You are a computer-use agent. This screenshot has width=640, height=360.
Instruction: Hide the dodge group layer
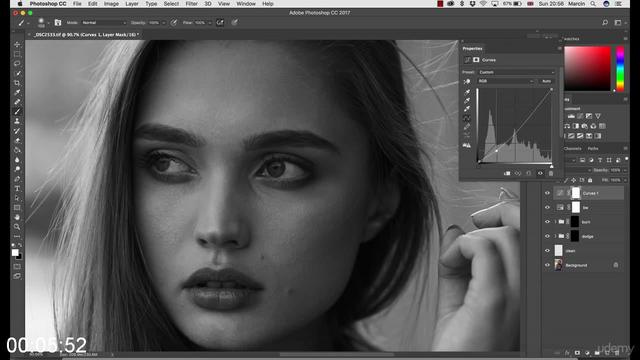[547, 236]
